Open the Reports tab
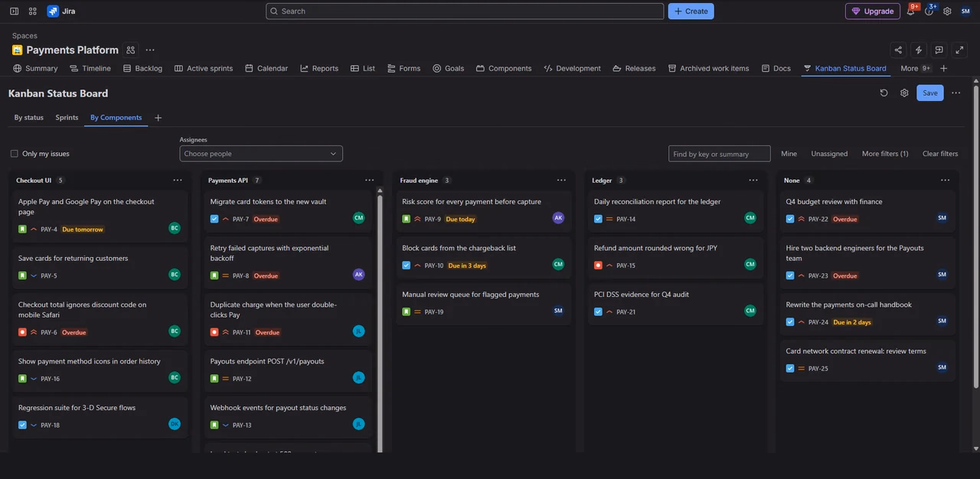The image size is (980, 479). click(319, 68)
